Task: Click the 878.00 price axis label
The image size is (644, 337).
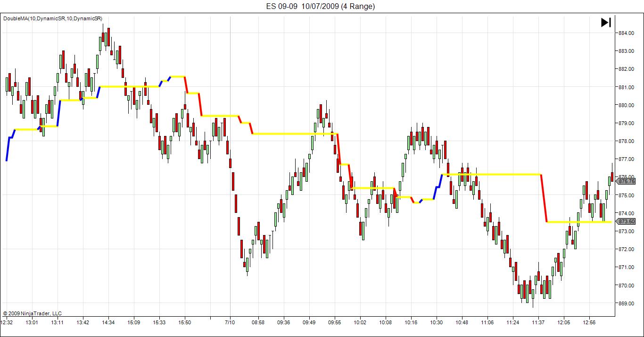Action: [626, 141]
